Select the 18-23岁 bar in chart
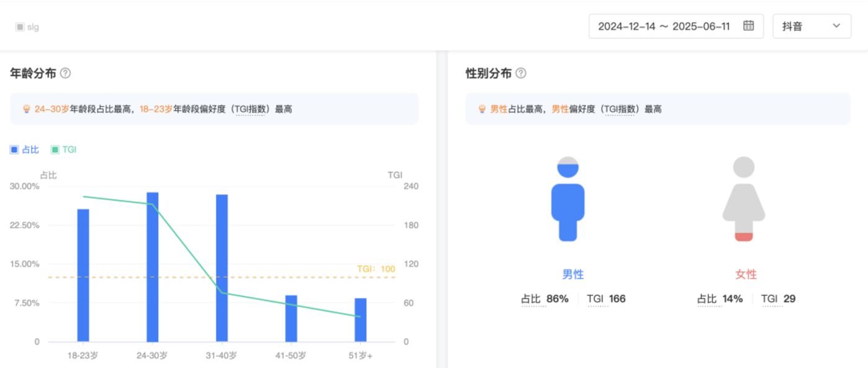 pos(83,275)
